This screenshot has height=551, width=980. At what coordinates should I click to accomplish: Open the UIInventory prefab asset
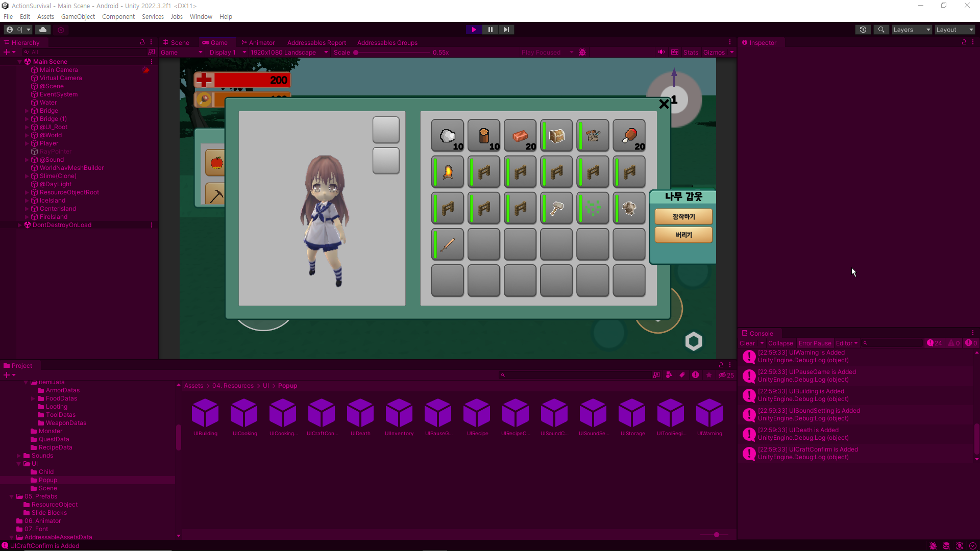[x=399, y=418]
